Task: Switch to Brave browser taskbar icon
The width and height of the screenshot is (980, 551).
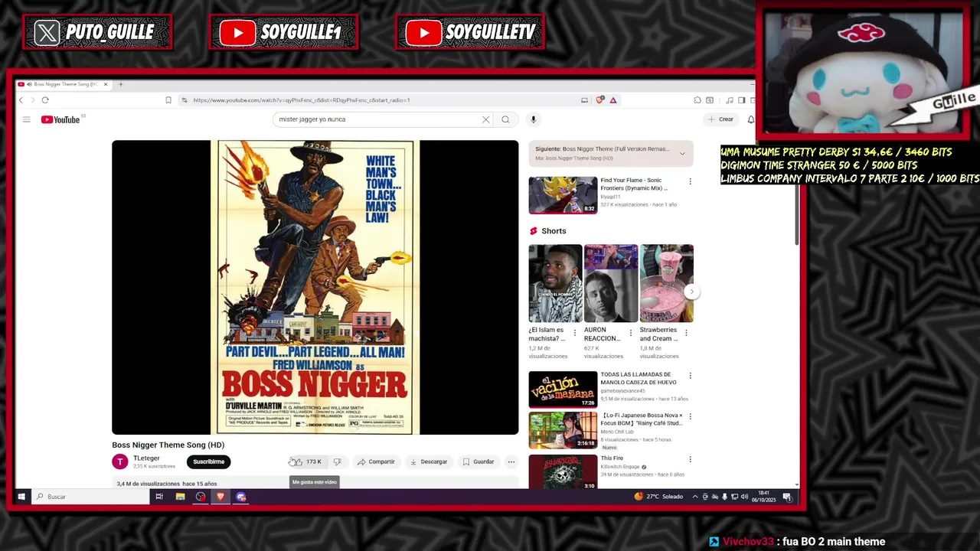Action: click(220, 497)
